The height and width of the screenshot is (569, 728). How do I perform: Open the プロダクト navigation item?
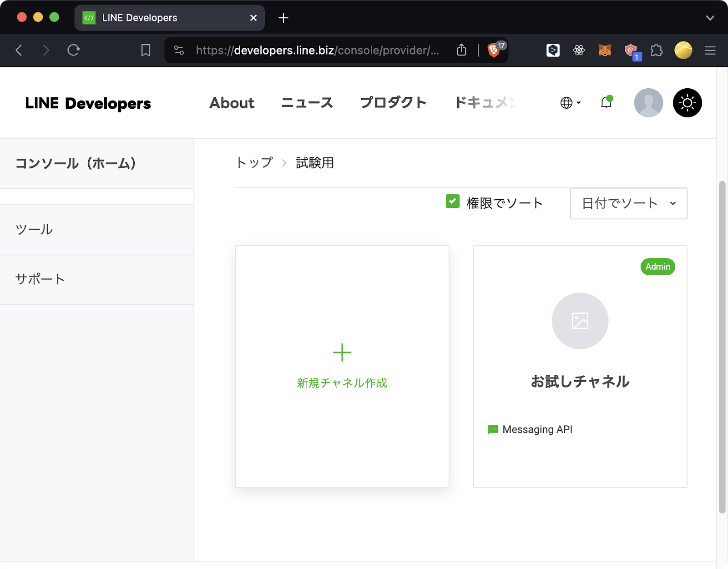pos(394,103)
